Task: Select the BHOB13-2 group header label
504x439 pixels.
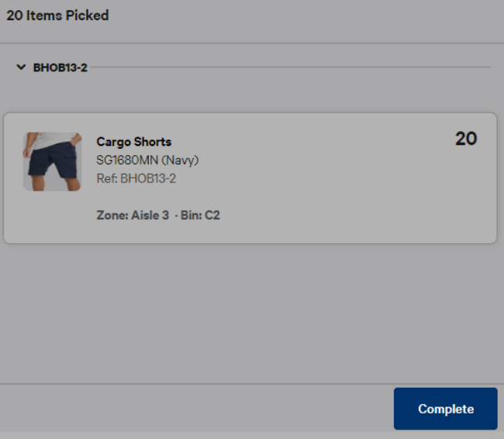Action: point(60,67)
